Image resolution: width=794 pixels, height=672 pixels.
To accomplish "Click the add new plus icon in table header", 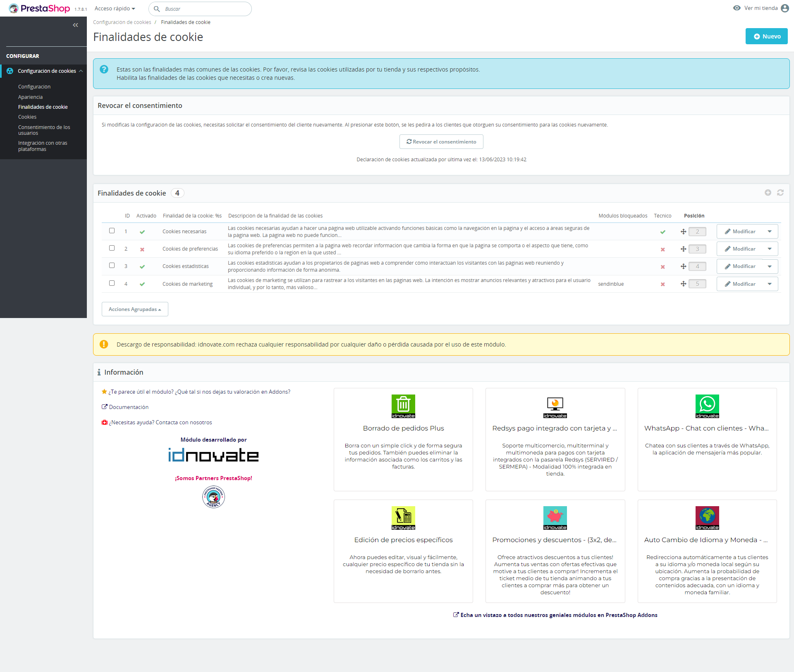I will tap(768, 193).
